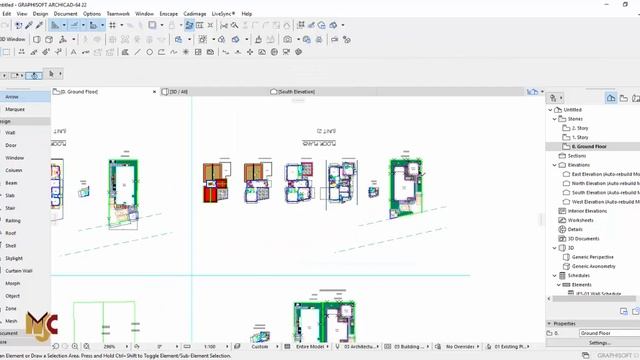The width and height of the screenshot is (640, 360).
Task: Open the zoom percentage dropdown
Action: (x=127, y=347)
